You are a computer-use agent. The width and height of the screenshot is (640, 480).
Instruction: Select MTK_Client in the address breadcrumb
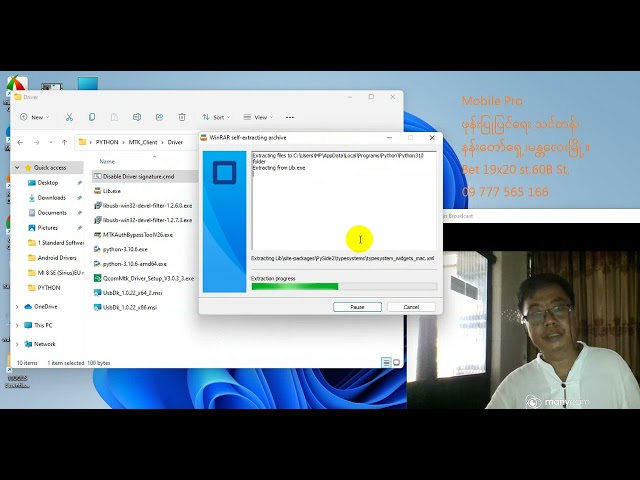point(143,142)
